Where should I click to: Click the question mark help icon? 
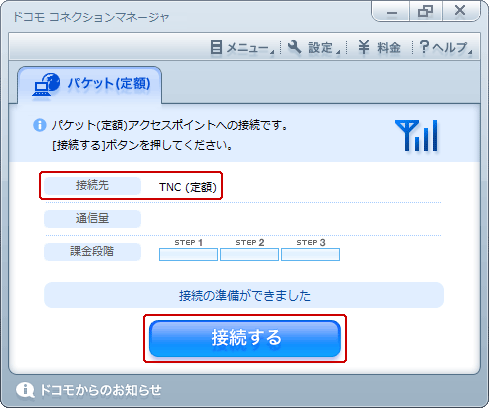tap(424, 47)
